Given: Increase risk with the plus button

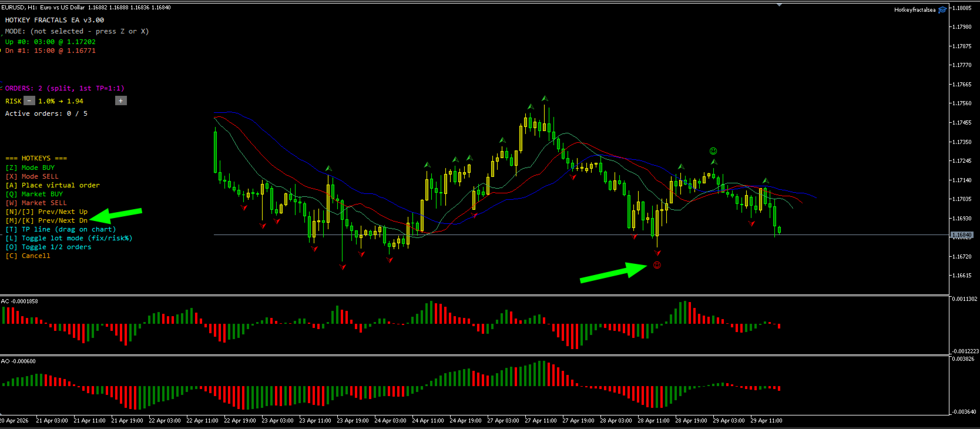Looking at the screenshot, I should click(120, 101).
